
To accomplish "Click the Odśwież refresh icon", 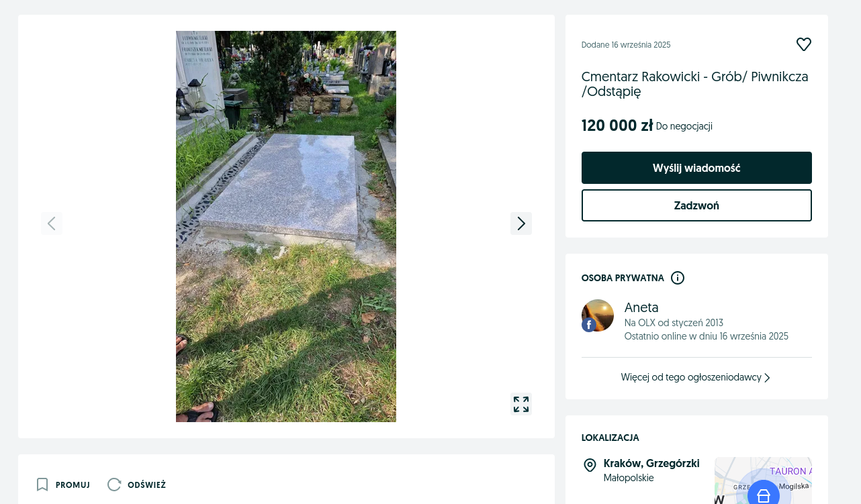I will 114,485.
